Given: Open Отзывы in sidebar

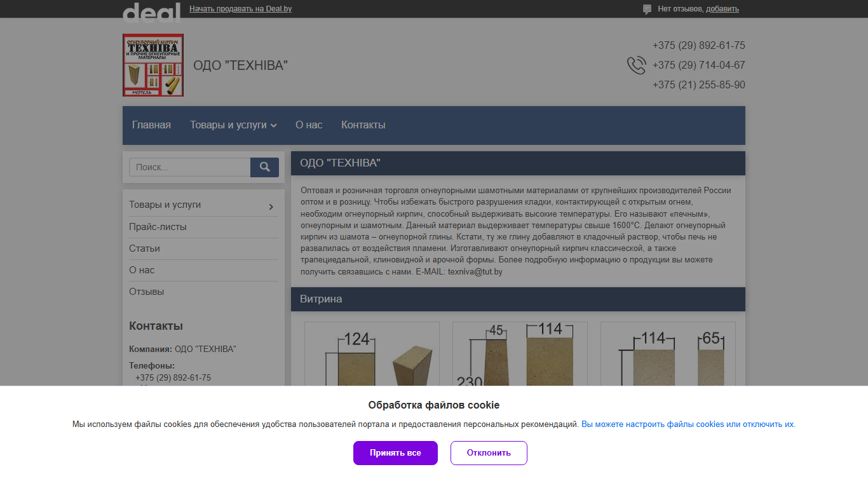Looking at the screenshot, I should [146, 292].
